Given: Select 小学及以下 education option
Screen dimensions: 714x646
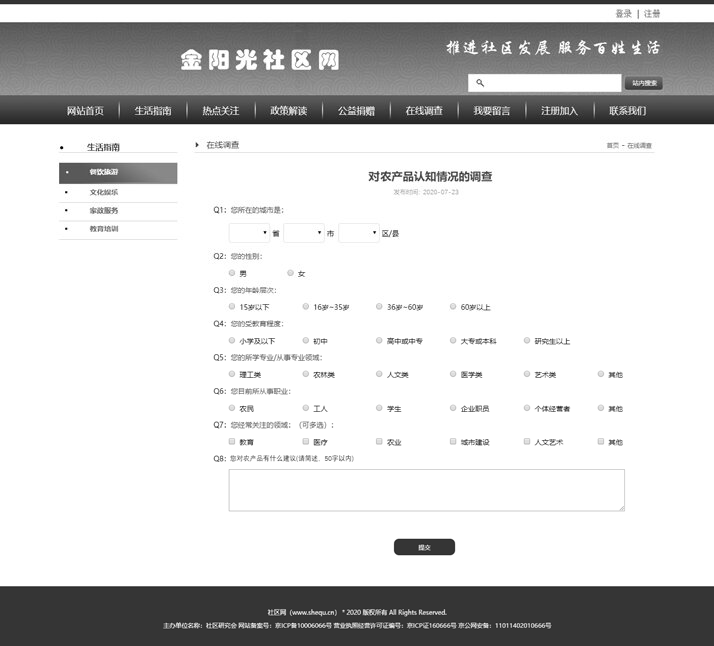Looking at the screenshot, I should 232,340.
